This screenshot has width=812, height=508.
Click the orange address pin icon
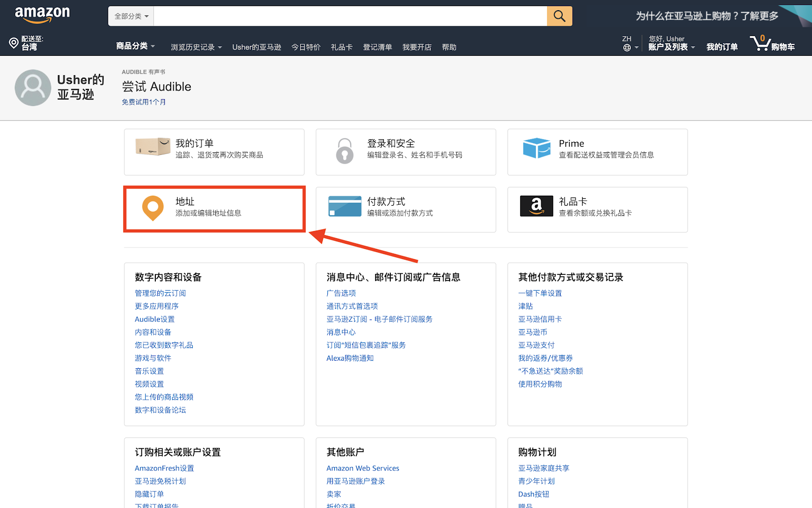pos(153,208)
